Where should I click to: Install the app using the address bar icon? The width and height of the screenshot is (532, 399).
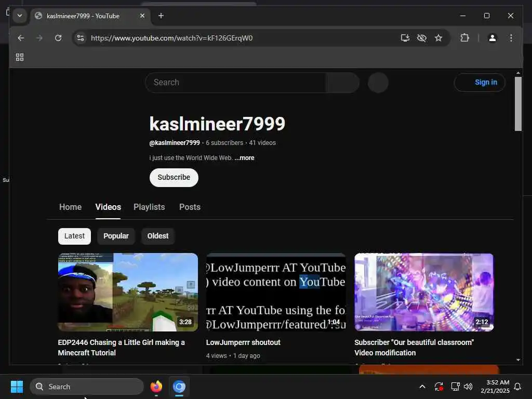coord(405,38)
